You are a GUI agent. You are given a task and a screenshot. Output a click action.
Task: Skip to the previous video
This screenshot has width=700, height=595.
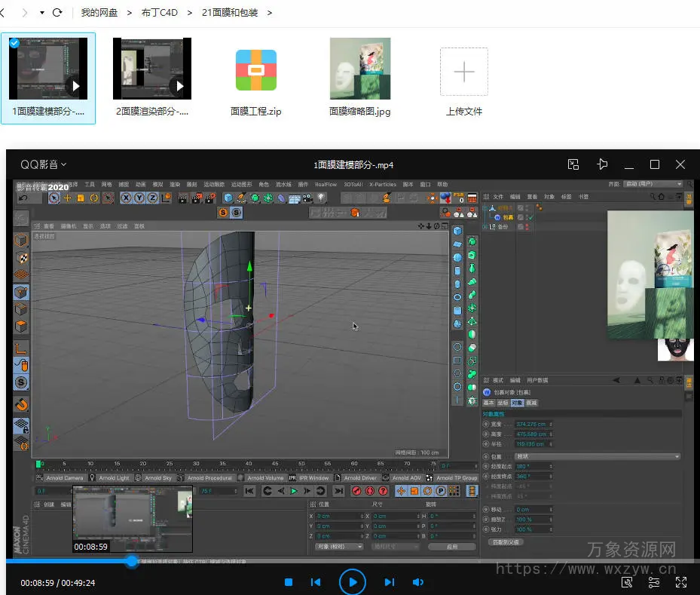(x=316, y=582)
